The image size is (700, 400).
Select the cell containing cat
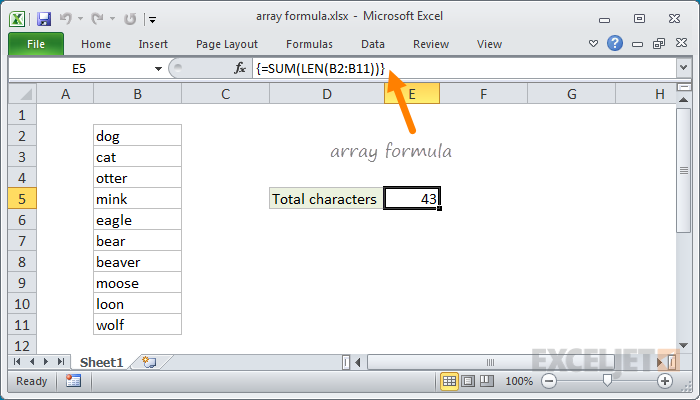coord(138,157)
